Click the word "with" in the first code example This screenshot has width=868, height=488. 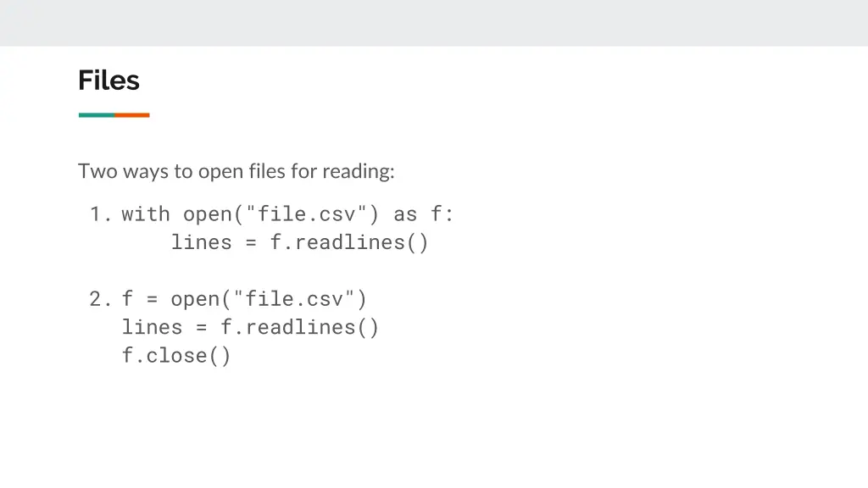146,214
